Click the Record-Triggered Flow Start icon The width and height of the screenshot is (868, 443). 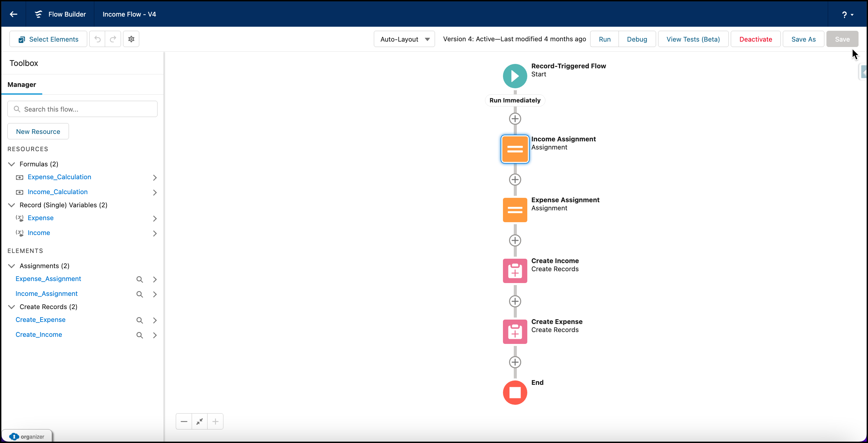515,76
